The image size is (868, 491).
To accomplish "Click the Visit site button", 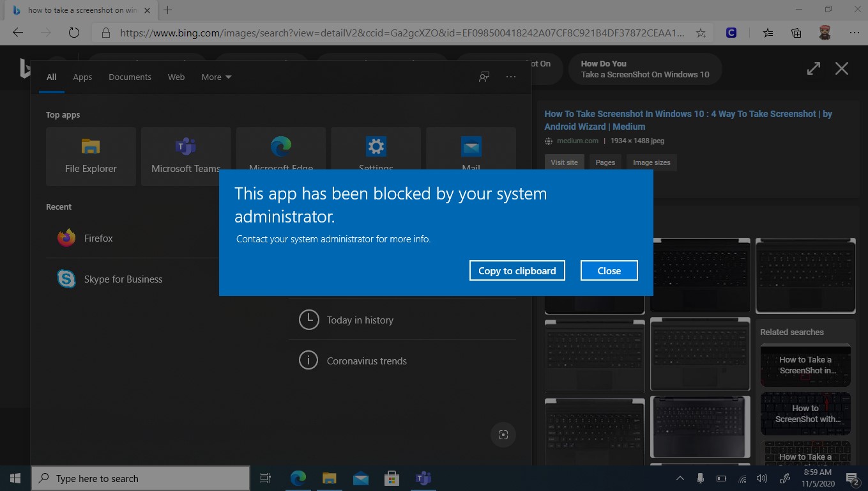I will point(564,162).
